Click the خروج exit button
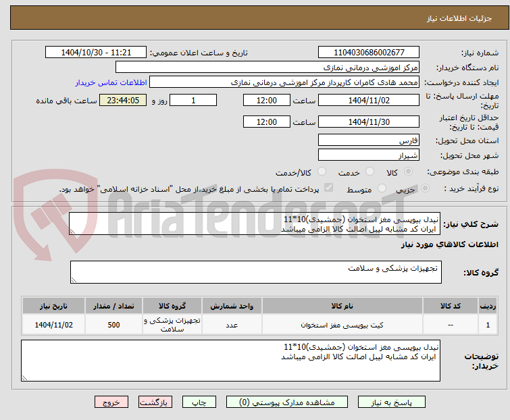Screen dimensions: 510x420 coord(111,402)
